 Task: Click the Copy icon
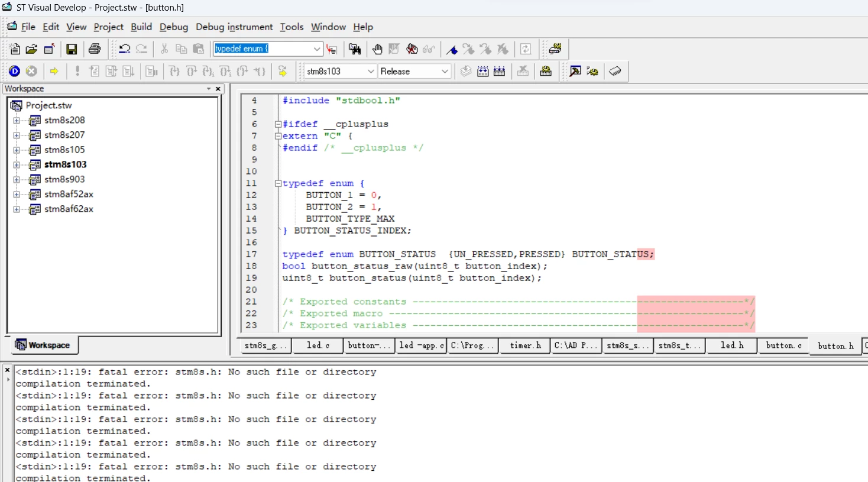[x=182, y=49]
